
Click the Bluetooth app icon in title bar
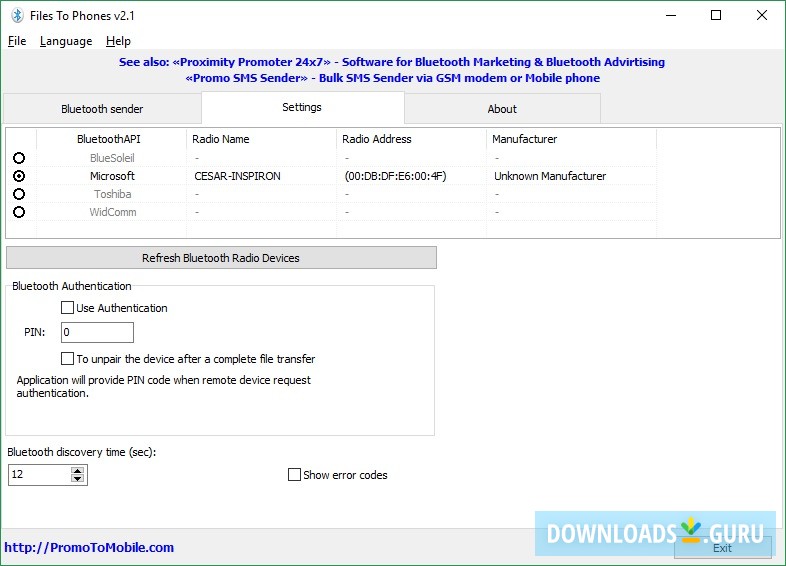(x=17, y=16)
